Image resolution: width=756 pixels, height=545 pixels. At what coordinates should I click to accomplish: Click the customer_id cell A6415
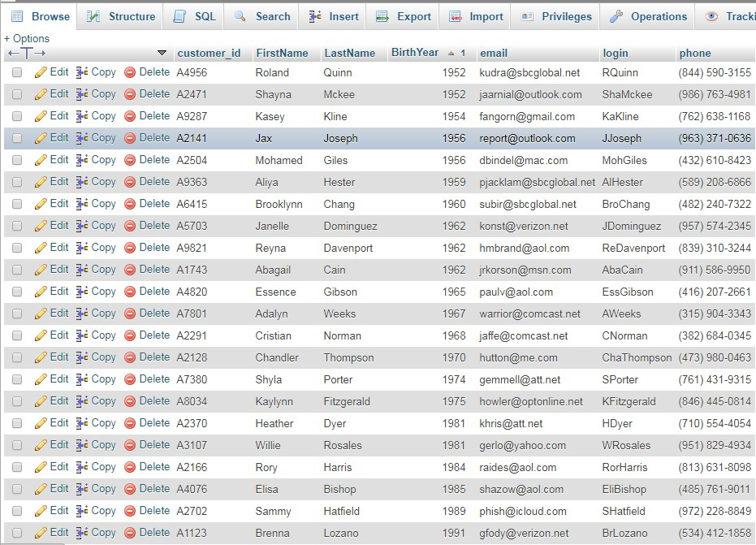tap(192, 205)
